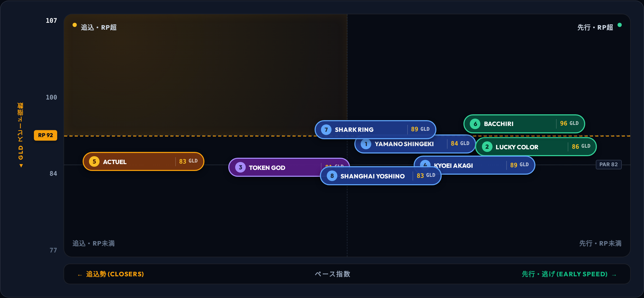Click the PAR 82 marker label
644x298 pixels.
(x=609, y=164)
